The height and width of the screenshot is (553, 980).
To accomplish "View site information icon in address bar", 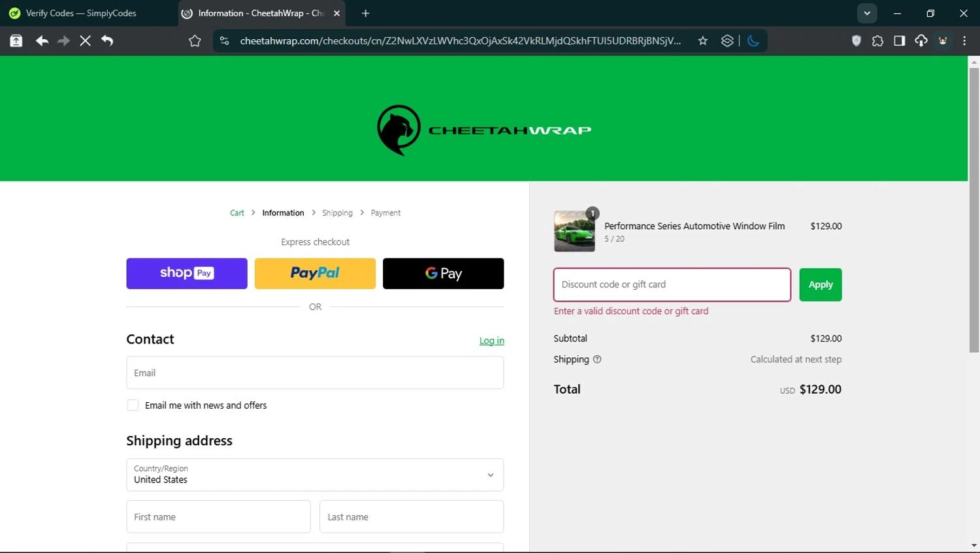I will click(x=224, y=41).
